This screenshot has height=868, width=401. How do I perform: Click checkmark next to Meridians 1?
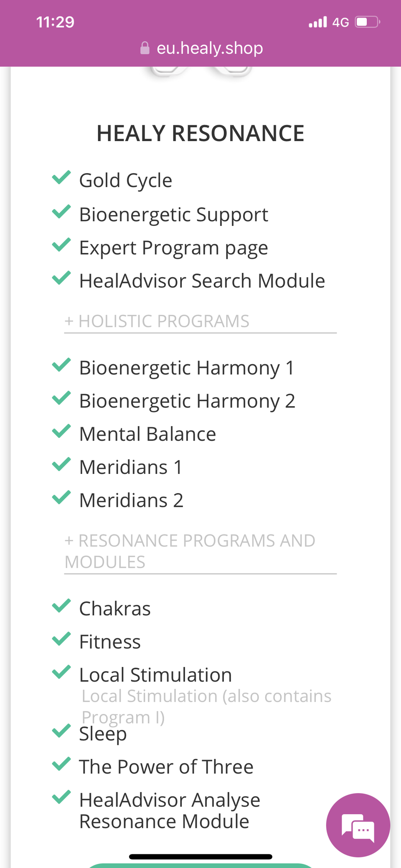[61, 464]
